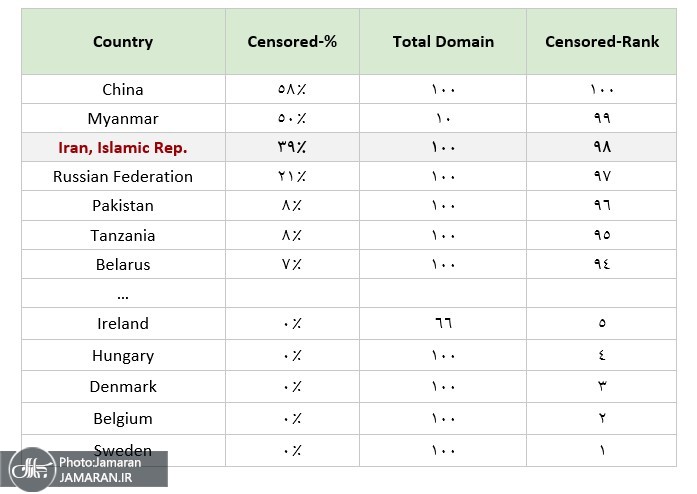Click the Russian Federation cell
The height and width of the screenshot is (494, 697).
pos(123,177)
